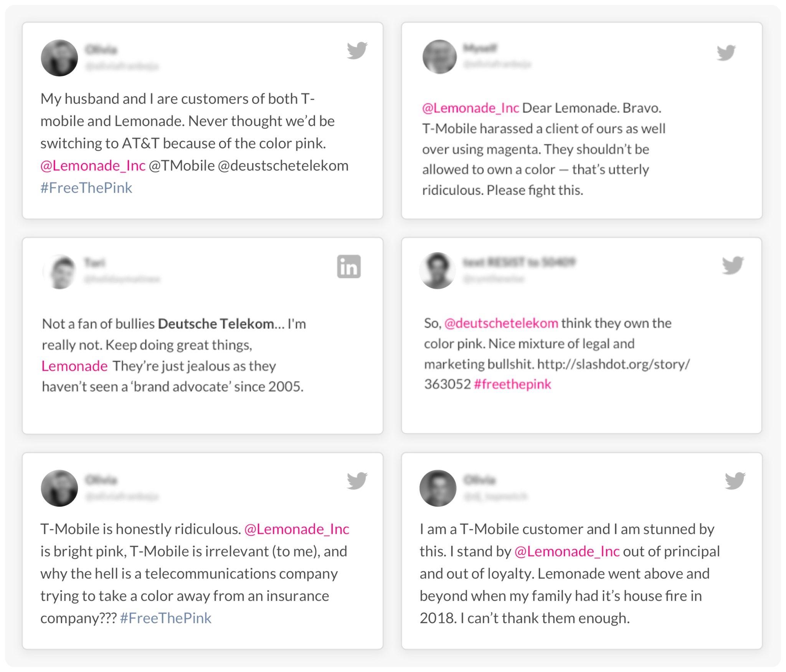The image size is (786, 672).
Task: Click the profile avatar of the first tweet author
Action: click(59, 58)
